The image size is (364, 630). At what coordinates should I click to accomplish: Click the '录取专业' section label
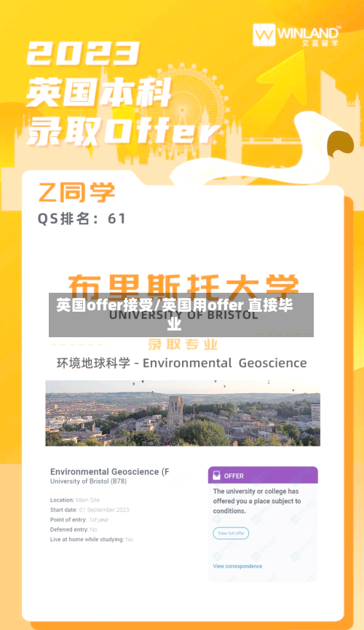(183, 344)
